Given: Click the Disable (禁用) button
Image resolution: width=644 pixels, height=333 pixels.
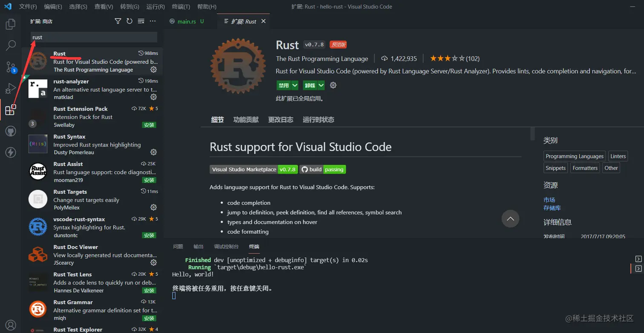Looking at the screenshot, I should (284, 85).
